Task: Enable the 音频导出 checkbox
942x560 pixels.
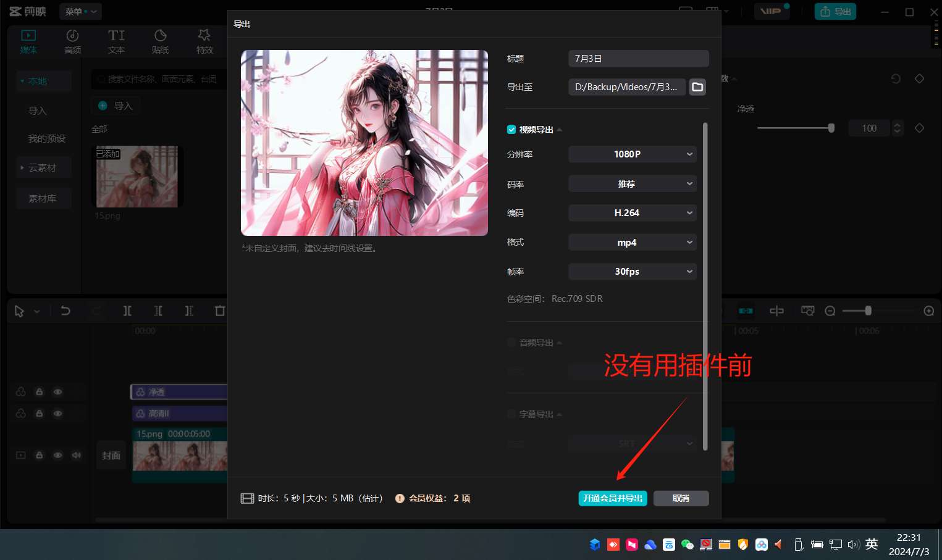Action: tap(511, 343)
